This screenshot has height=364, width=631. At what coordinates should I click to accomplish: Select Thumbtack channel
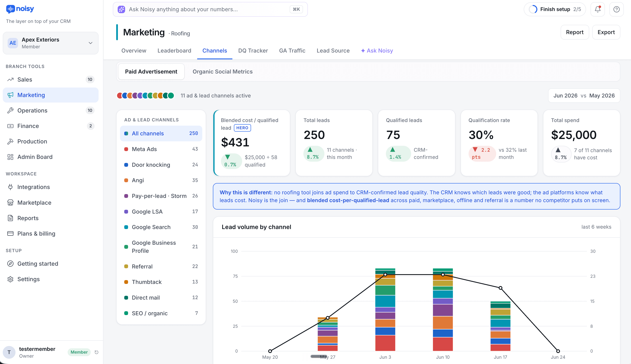pyautogui.click(x=161, y=282)
